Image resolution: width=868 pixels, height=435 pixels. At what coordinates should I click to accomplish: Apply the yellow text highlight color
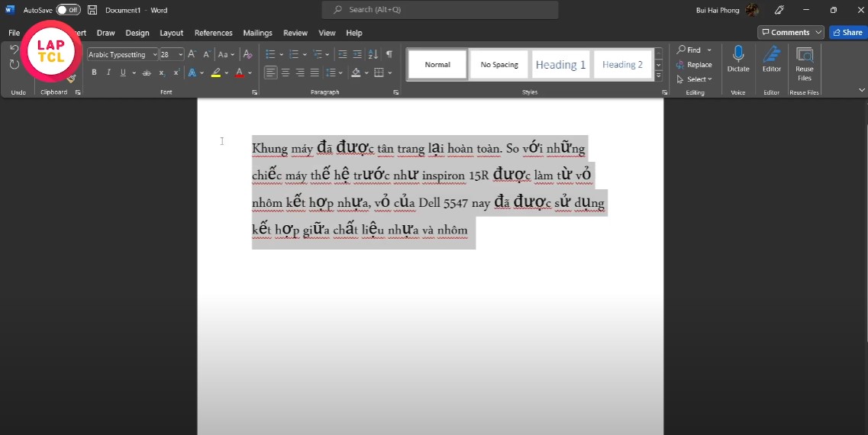coord(216,72)
